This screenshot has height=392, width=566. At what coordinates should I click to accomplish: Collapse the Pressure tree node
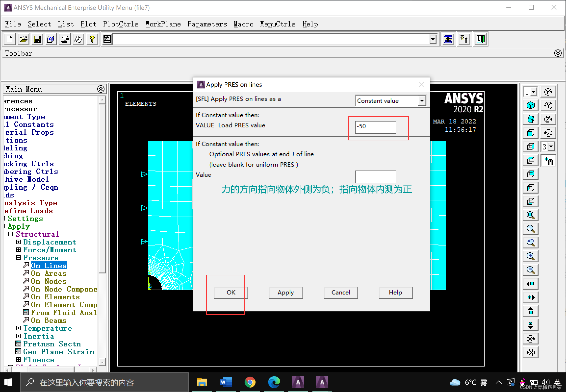coord(18,258)
